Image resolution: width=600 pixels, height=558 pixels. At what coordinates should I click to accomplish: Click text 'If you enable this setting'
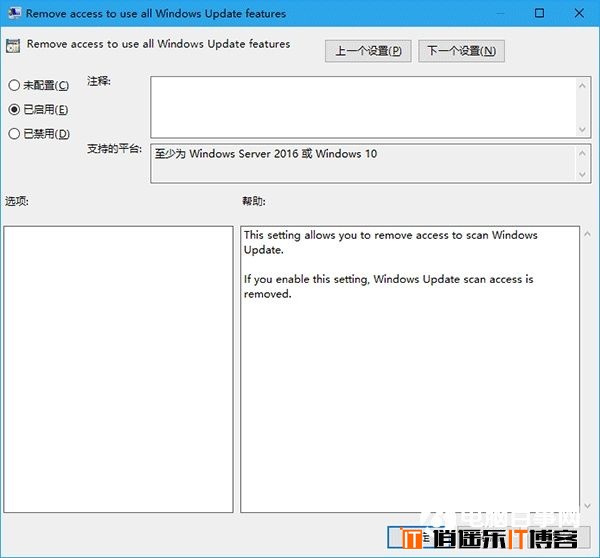click(307, 279)
